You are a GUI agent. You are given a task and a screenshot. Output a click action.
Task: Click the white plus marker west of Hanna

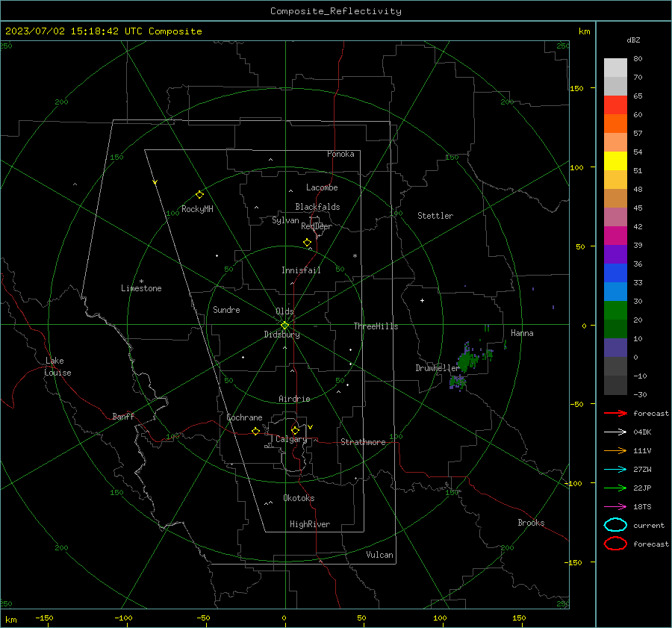coord(422,300)
